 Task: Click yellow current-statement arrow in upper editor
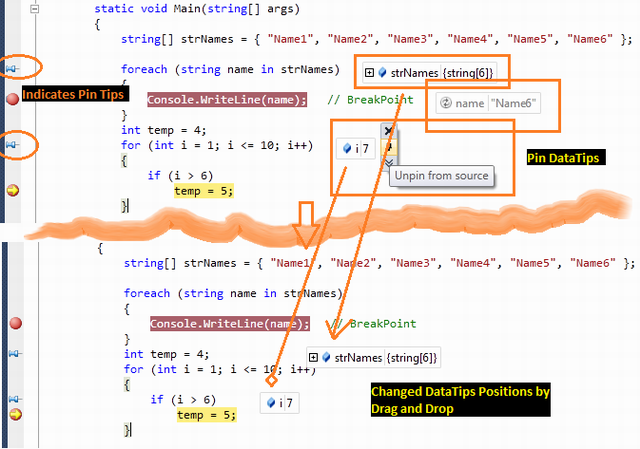(13, 190)
